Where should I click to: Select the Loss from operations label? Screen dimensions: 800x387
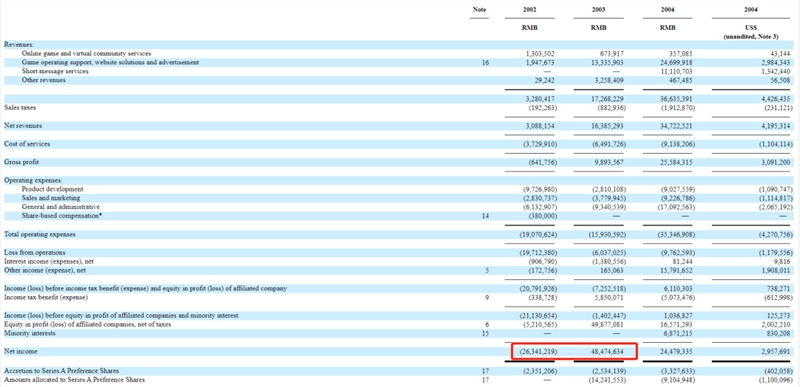35,253
